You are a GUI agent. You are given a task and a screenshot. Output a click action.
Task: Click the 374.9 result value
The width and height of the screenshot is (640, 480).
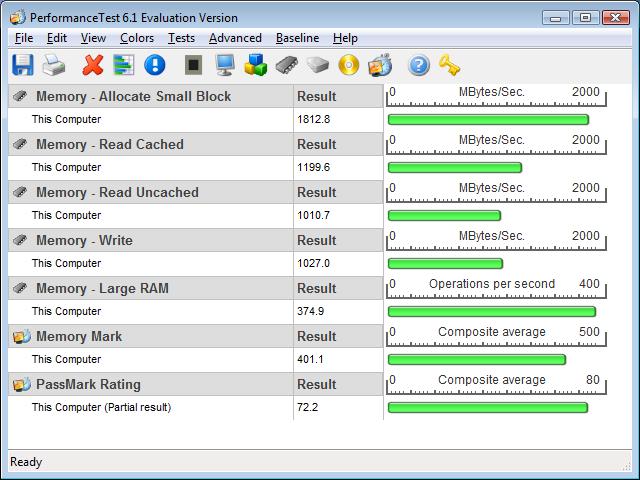click(x=311, y=311)
